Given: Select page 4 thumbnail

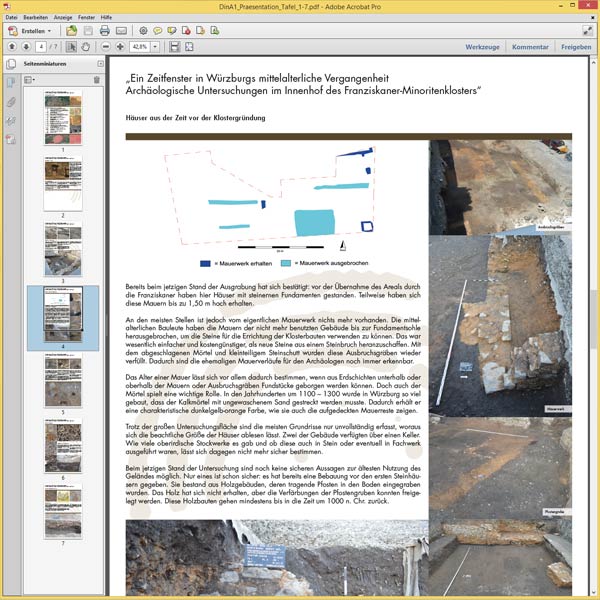Looking at the screenshot, I should click(x=63, y=314).
